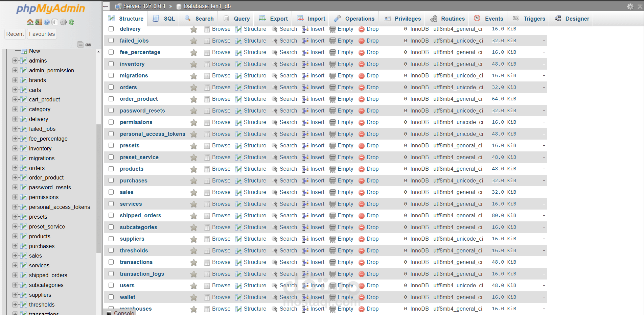Click the Empty icon for purchases row

pos(333,181)
